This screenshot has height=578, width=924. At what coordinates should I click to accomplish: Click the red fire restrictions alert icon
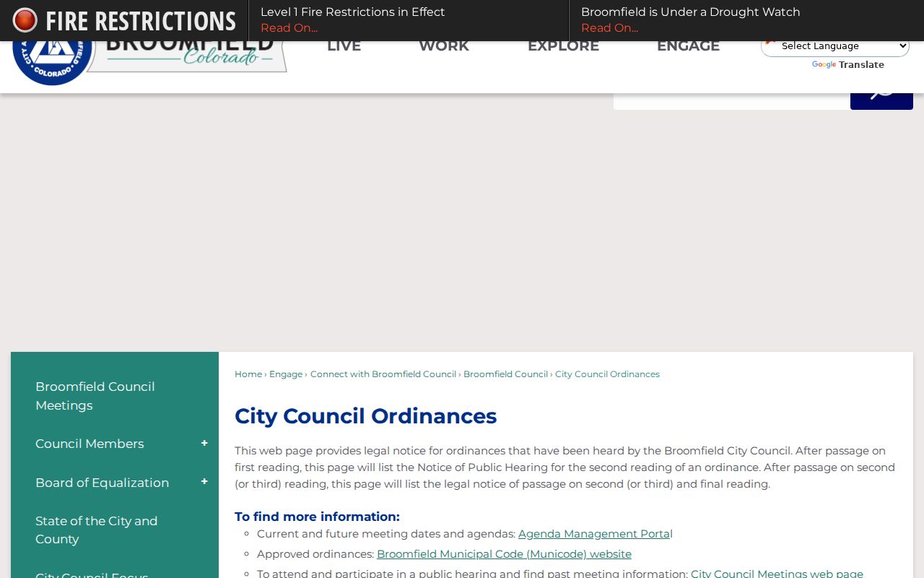[x=25, y=20]
